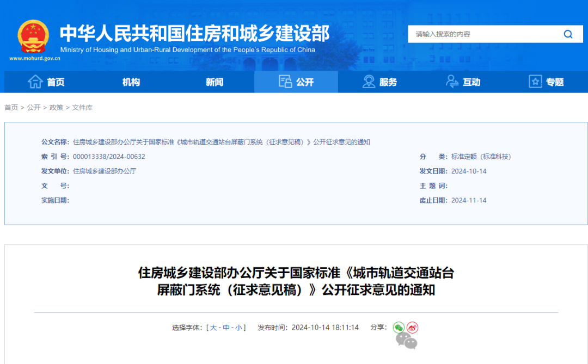Share the article via the WeChat icon
This screenshot has height=364, width=588.
click(399, 327)
